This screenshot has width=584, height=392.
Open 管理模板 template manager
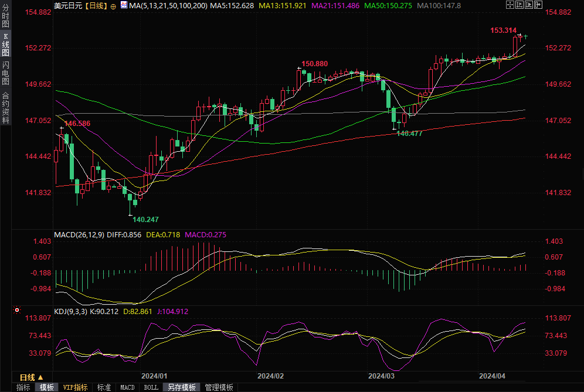218,387
